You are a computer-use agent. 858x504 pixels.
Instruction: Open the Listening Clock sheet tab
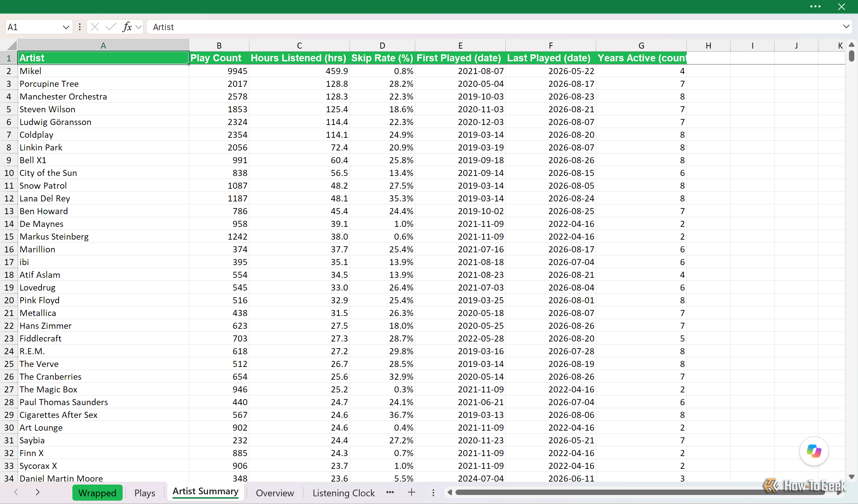[344, 493]
